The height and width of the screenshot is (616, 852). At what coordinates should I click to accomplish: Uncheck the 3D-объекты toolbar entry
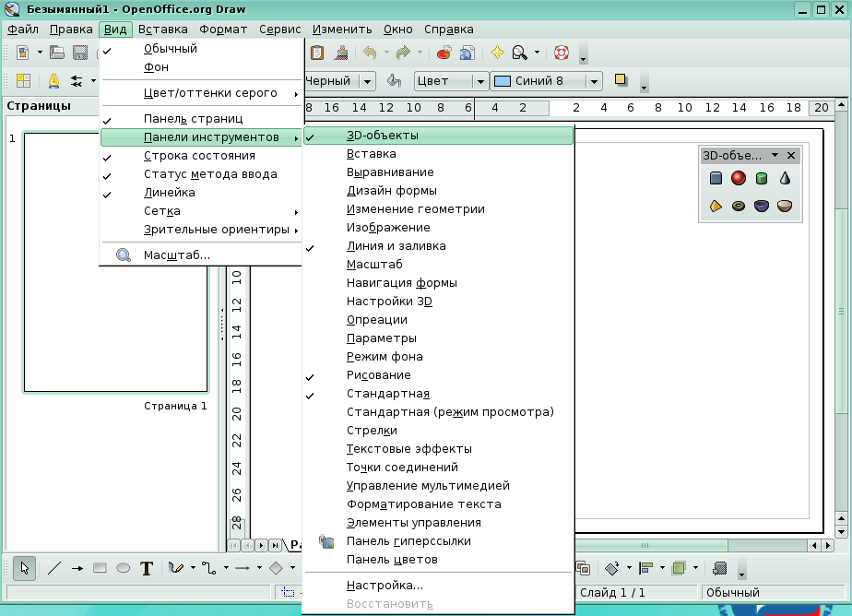[x=382, y=136]
